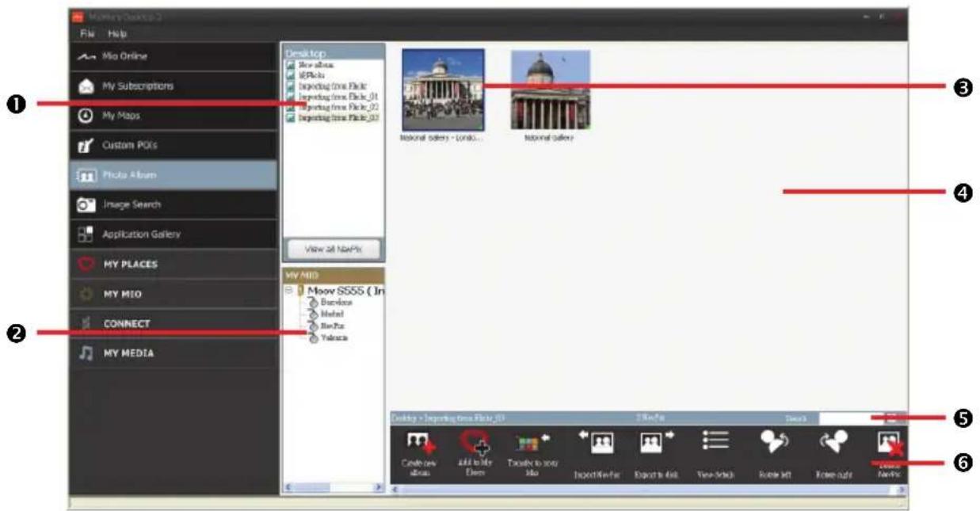Open Application Gallery section
The width and height of the screenshot is (980, 511).
(x=174, y=235)
